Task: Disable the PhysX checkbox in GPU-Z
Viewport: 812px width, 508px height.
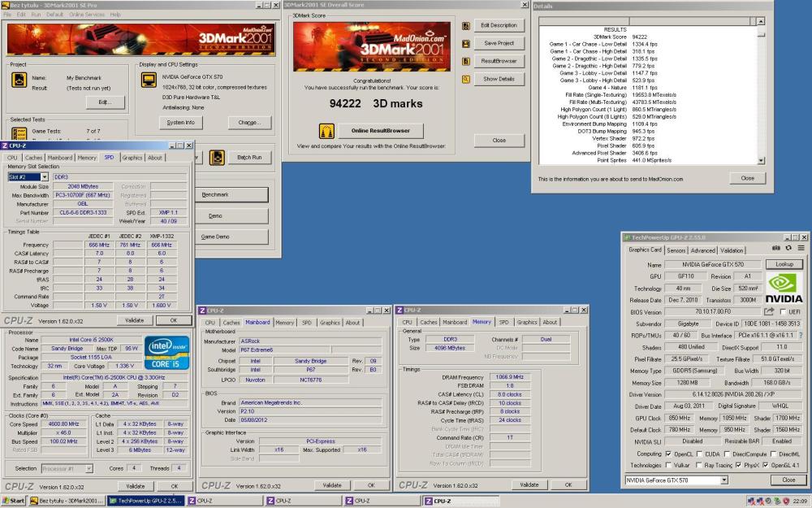Action: [739, 465]
